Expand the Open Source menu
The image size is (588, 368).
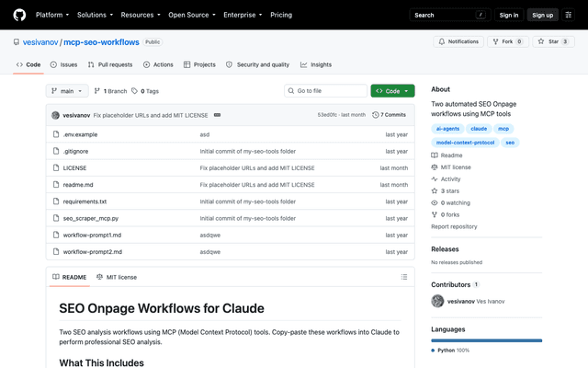click(192, 15)
